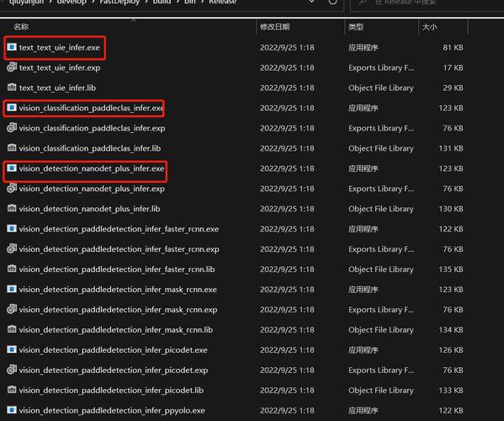Click modified date of paddleclas_infer.lib row
Screen dimensions: 504x421
point(287,148)
